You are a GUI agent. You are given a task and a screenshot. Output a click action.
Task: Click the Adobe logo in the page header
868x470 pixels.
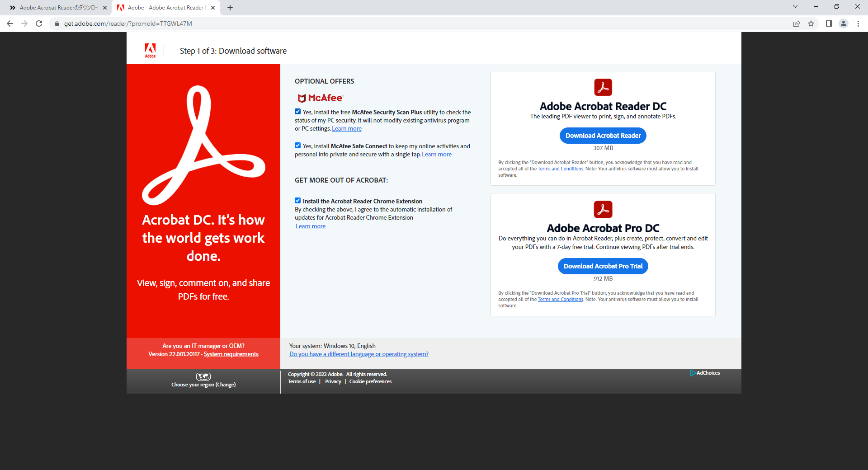(x=150, y=50)
